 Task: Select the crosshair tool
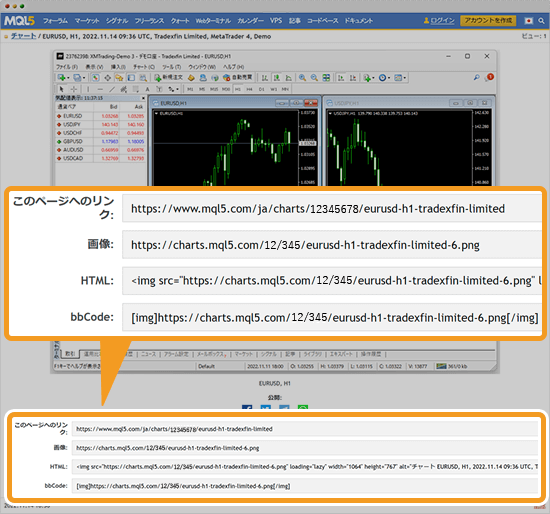click(74, 89)
